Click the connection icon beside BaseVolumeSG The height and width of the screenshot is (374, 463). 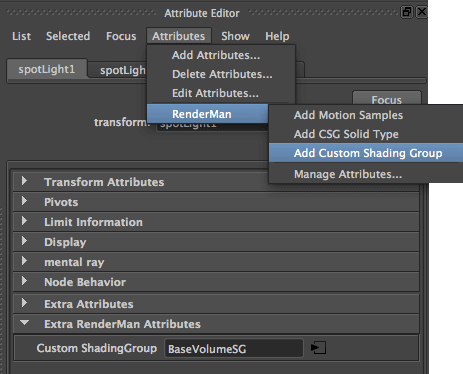(x=318, y=348)
